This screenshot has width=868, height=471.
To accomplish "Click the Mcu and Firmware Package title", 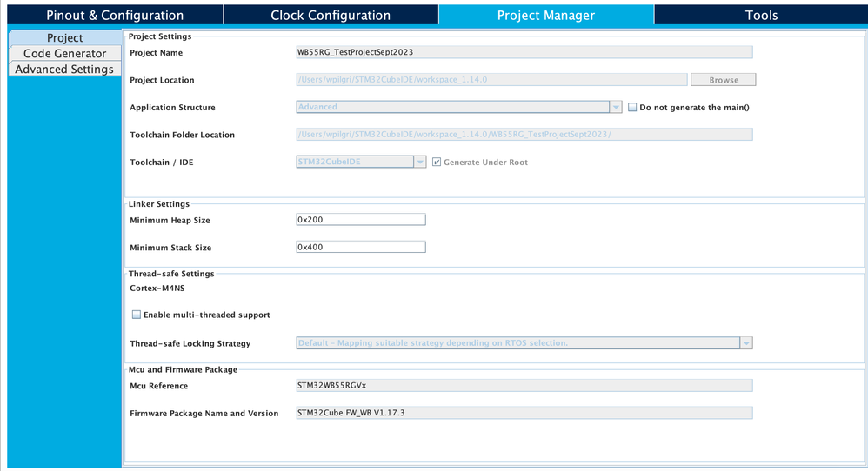I will pyautogui.click(x=183, y=369).
